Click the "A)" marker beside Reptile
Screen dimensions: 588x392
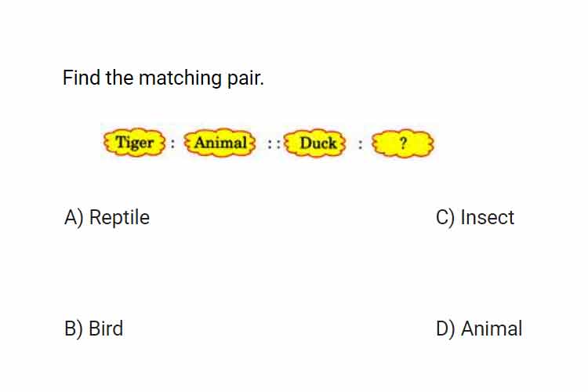(x=74, y=218)
